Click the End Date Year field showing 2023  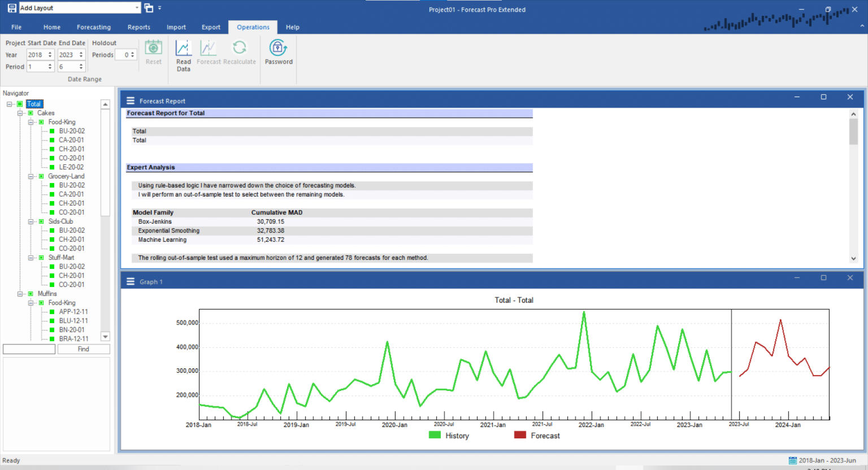(x=71, y=55)
